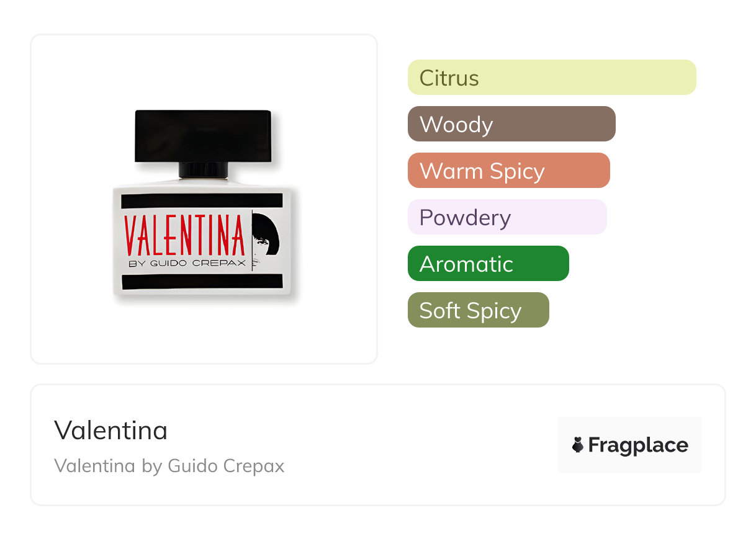Click "BY GUIDO CREPAX" text on bottle
Screen dimensions: 756x536
click(187, 263)
